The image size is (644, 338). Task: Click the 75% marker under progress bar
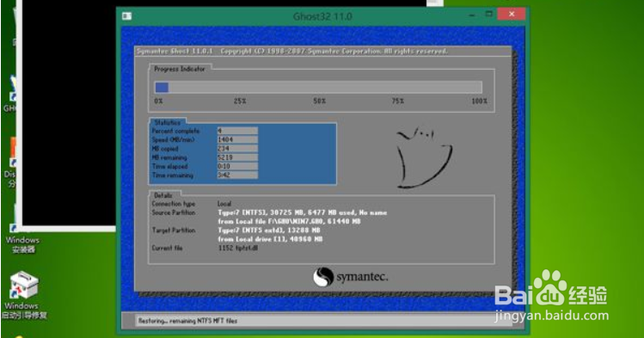point(397,101)
